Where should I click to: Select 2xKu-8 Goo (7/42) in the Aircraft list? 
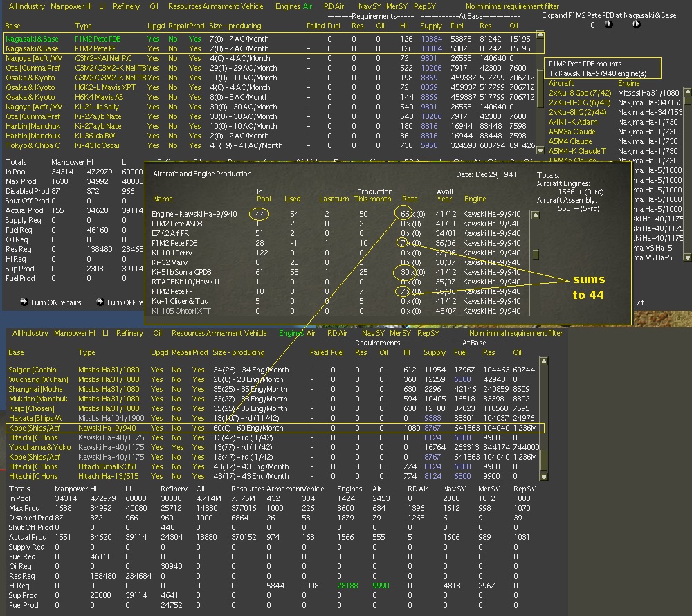click(x=580, y=93)
